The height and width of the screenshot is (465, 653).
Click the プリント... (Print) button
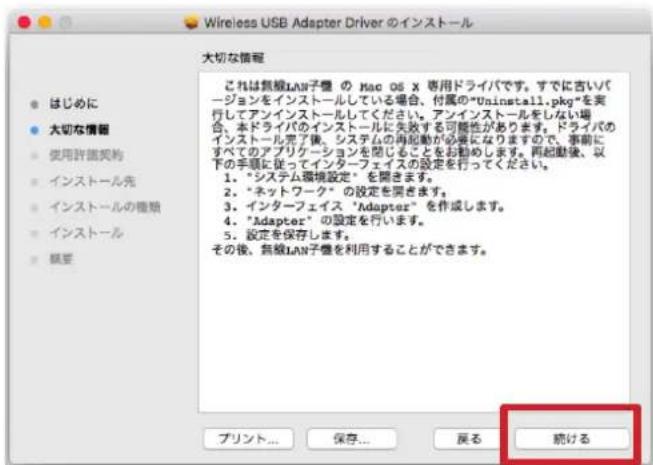[x=249, y=438]
